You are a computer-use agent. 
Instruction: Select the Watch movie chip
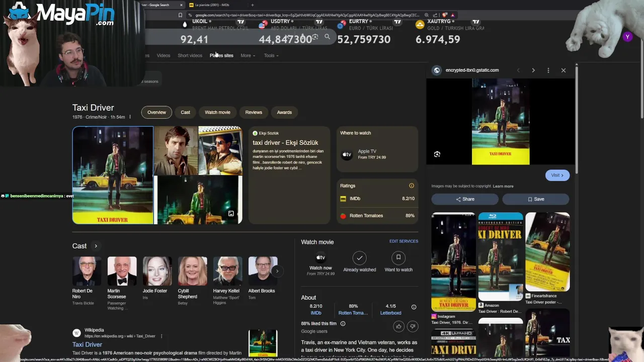[217, 112]
